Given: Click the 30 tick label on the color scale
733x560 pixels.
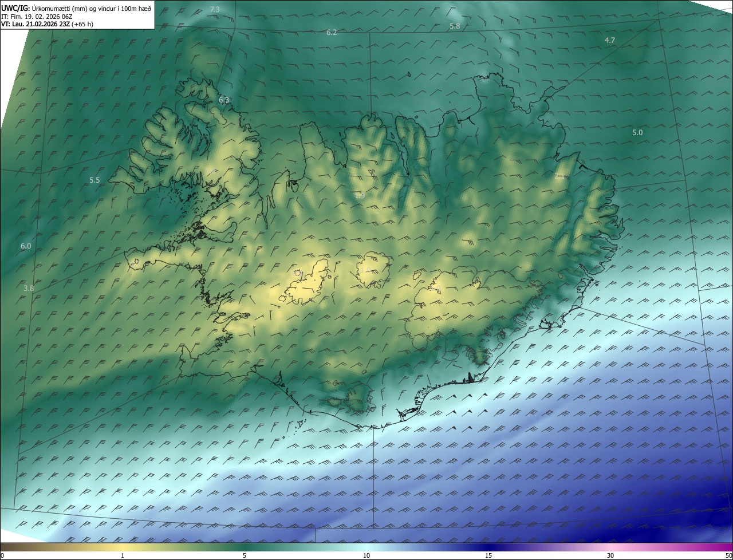Looking at the screenshot, I should tap(610, 555).
